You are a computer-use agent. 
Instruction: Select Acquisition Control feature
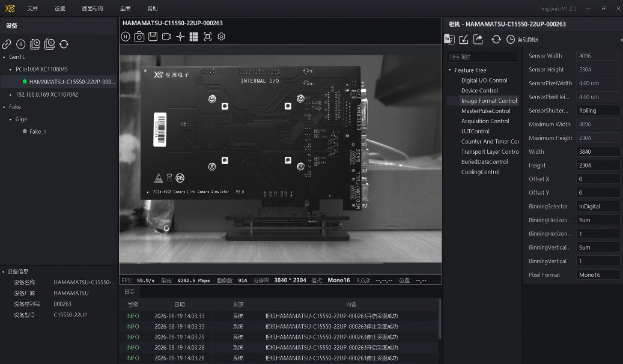(x=485, y=121)
